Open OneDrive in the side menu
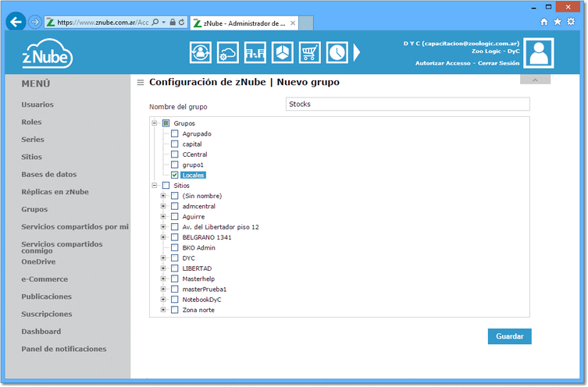The image size is (588, 387). (x=38, y=262)
